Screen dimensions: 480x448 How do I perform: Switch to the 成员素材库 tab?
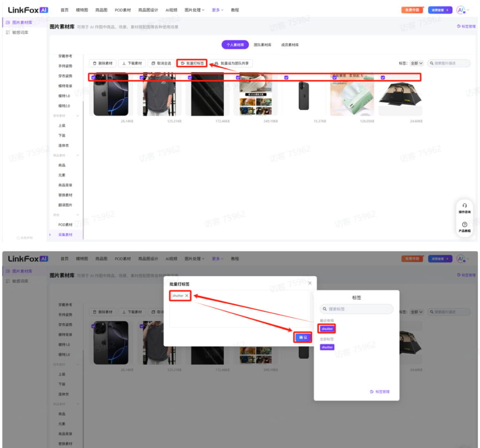(x=290, y=45)
